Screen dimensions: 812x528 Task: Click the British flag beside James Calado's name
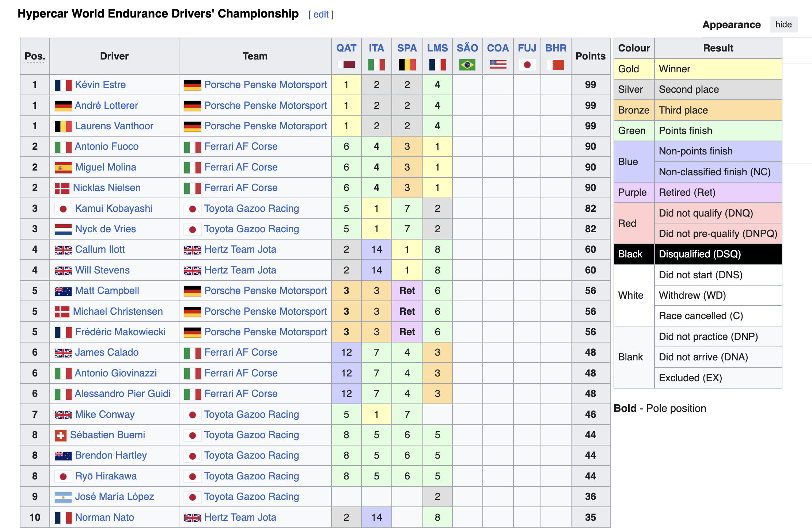click(63, 353)
